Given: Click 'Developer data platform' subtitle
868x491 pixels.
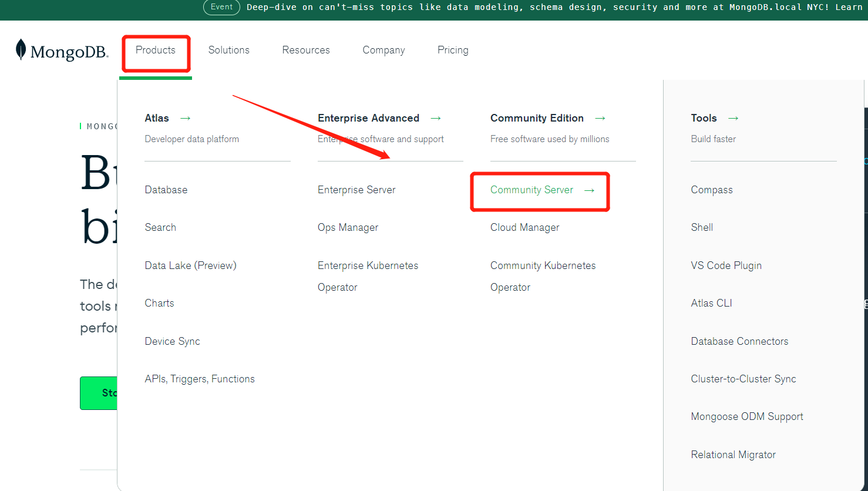Looking at the screenshot, I should pyautogui.click(x=191, y=139).
